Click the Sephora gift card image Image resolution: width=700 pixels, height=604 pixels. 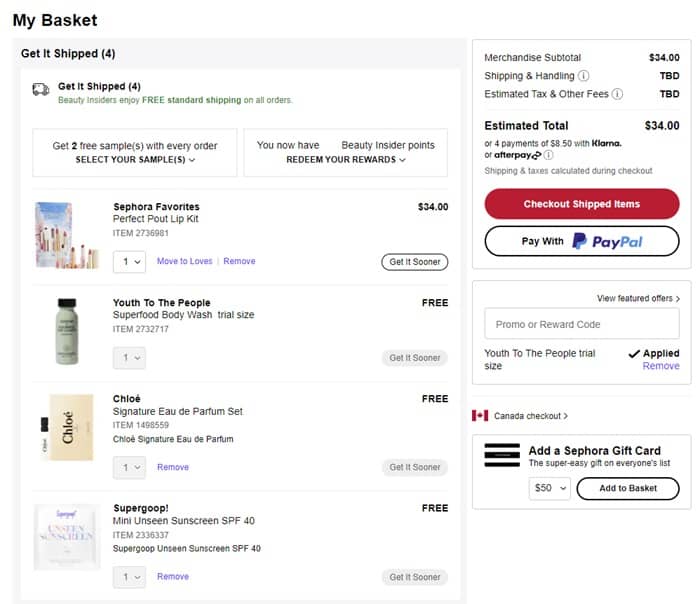pos(502,456)
